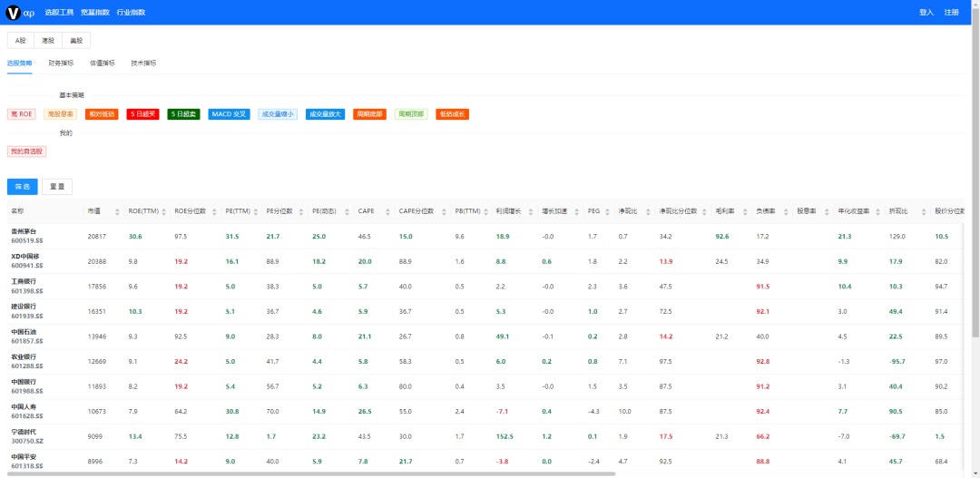Switch to the 估值指标 tab
This screenshot has width=980, height=478.
[103, 63]
